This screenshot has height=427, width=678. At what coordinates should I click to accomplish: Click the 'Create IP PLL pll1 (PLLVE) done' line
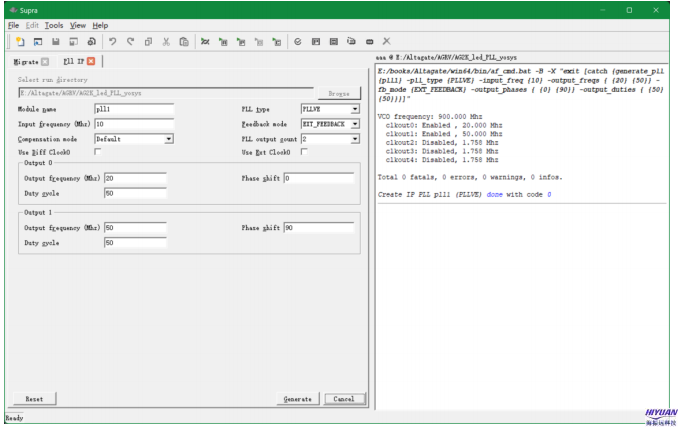pos(464,194)
